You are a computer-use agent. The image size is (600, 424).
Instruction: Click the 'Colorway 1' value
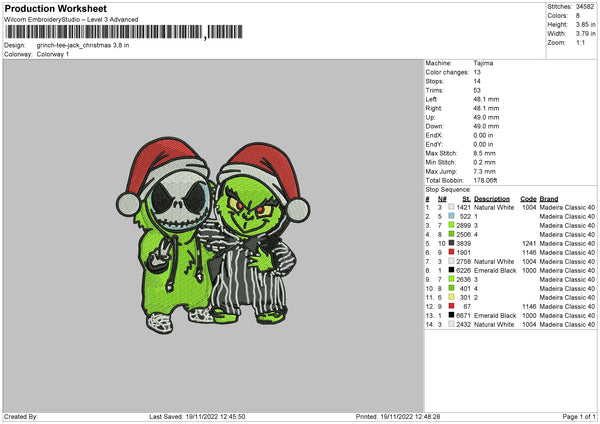(x=53, y=54)
